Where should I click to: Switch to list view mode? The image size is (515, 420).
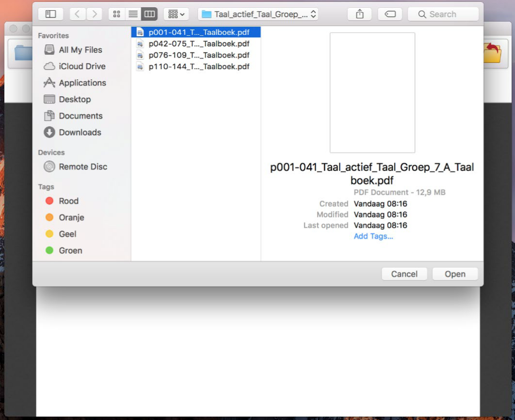click(132, 14)
